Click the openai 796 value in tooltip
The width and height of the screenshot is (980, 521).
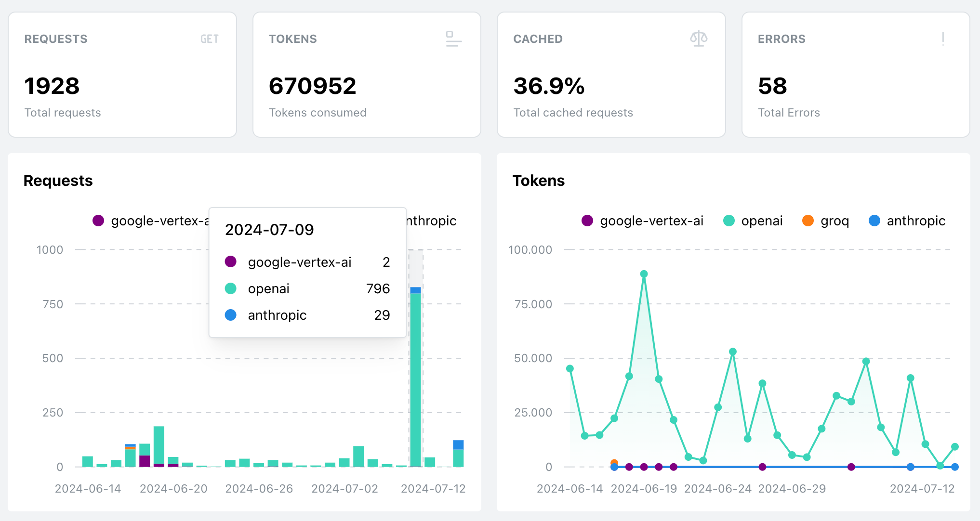point(378,288)
